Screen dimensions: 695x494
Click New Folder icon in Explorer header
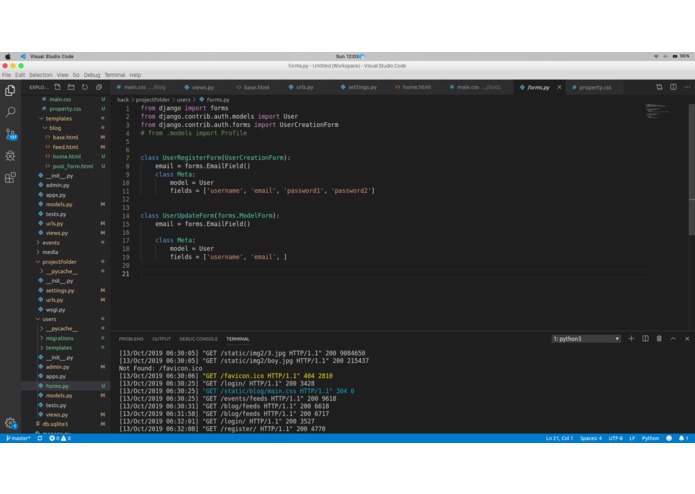71,87
